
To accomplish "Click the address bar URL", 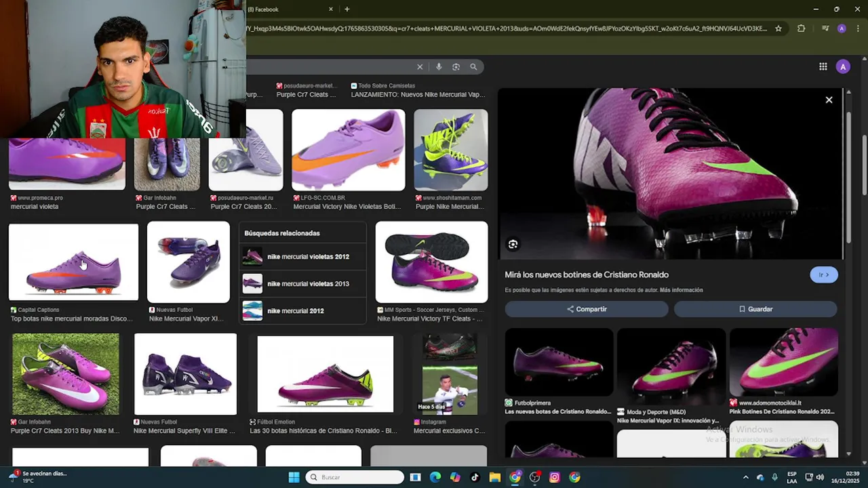I will [x=507, y=28].
